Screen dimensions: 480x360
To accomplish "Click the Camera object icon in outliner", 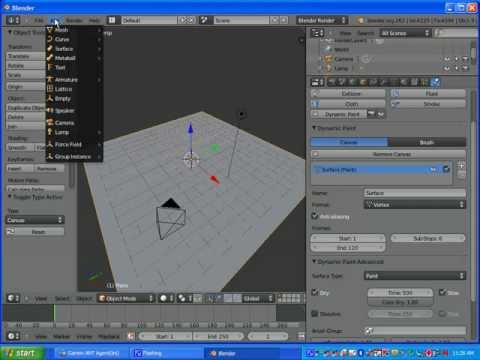I will coord(329,59).
